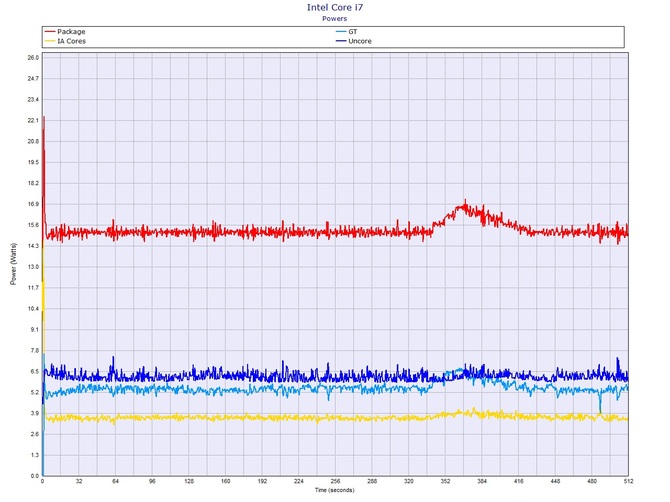670x502 pixels.
Task: Click the yellow IA Cores legend line
Action: 50,41
